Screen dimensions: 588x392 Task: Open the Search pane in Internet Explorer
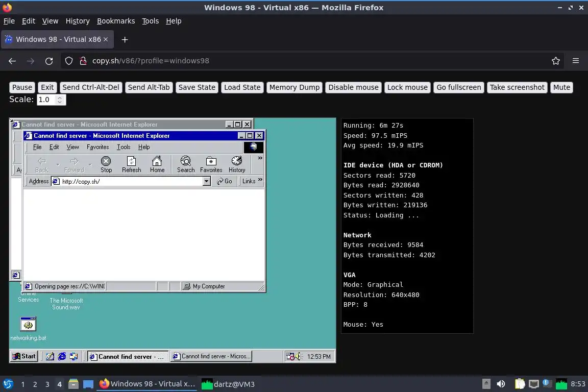(x=186, y=165)
